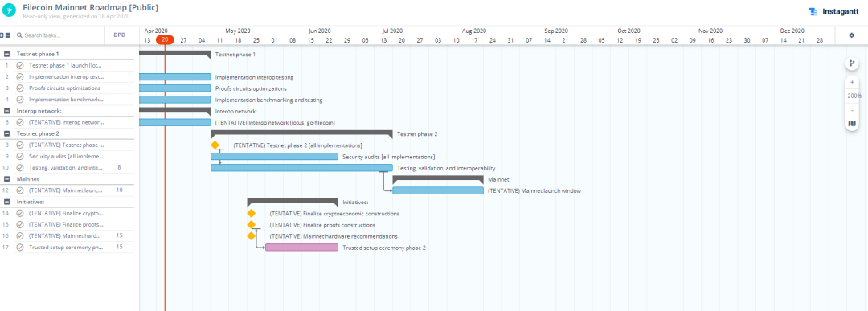This screenshot has width=868, height=311.
Task: Zoom out with the minus button
Action: click(852, 110)
